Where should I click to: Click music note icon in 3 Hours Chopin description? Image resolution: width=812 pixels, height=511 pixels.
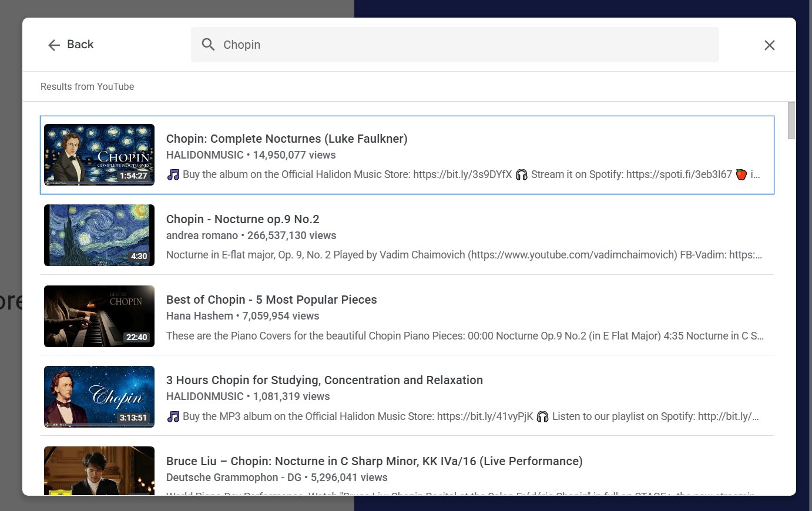pyautogui.click(x=173, y=416)
